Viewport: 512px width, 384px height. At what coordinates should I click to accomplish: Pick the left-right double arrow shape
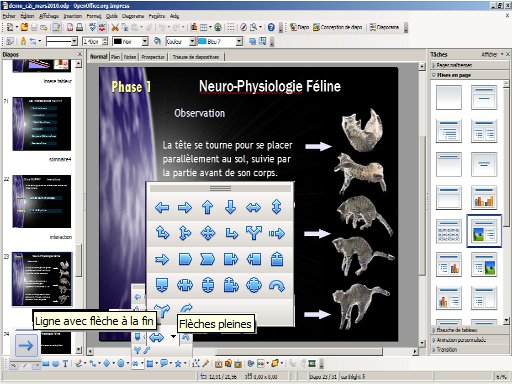(253, 208)
